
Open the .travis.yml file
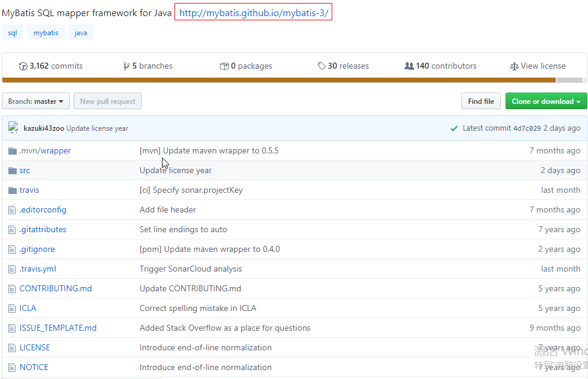pos(38,269)
